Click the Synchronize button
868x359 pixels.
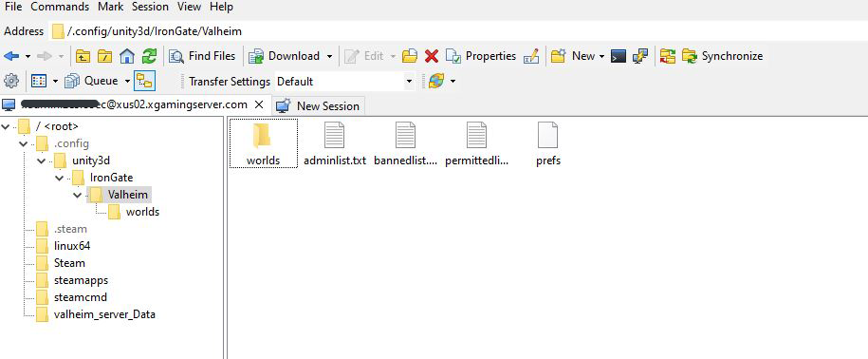point(723,56)
